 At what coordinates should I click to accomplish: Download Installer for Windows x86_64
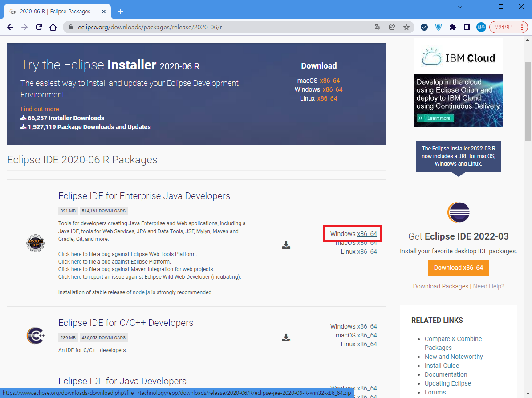[332, 89]
